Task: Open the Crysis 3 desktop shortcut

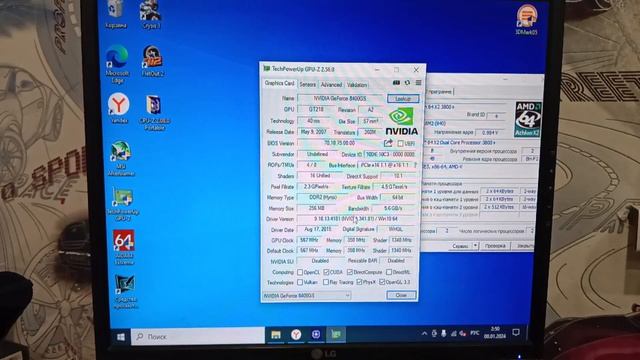Action: tap(151, 14)
